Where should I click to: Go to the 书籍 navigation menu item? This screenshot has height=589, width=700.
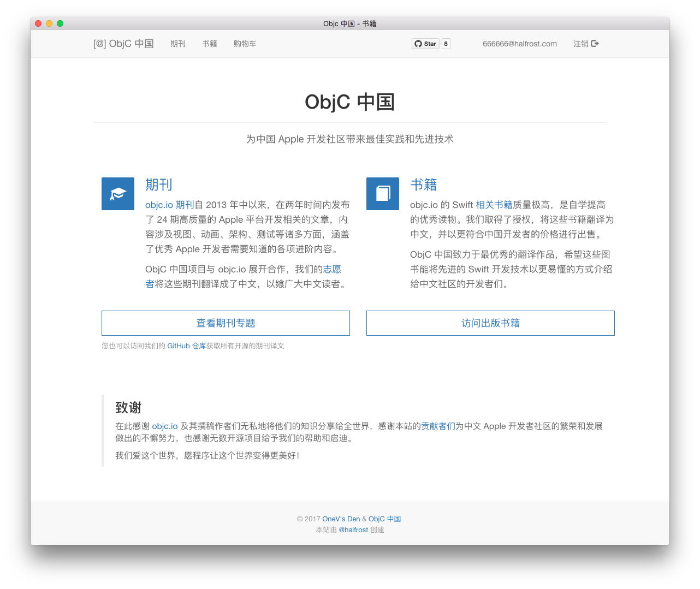[x=210, y=44]
